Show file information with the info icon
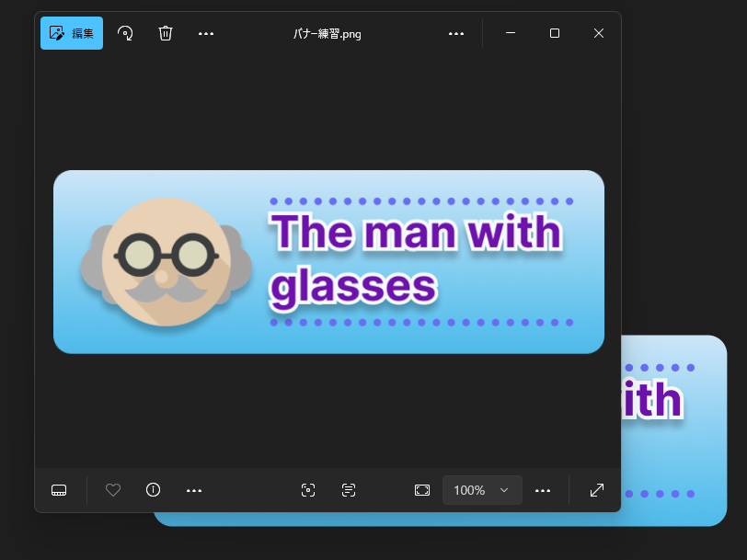 (154, 490)
